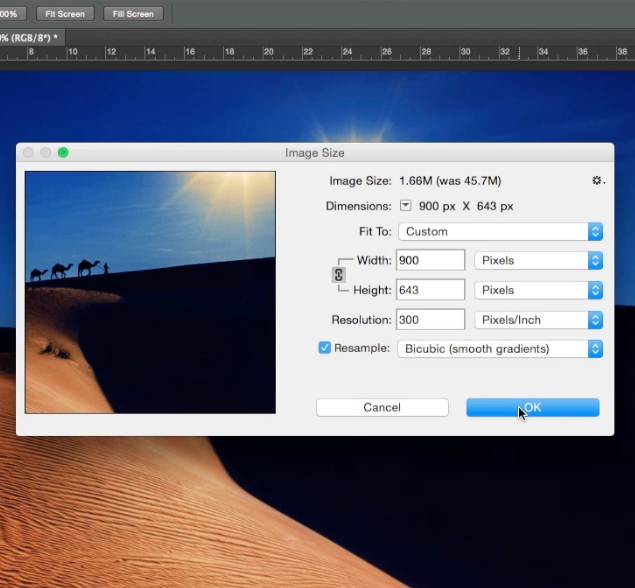The width and height of the screenshot is (635, 588).
Task: Click the OK button
Action: (532, 407)
